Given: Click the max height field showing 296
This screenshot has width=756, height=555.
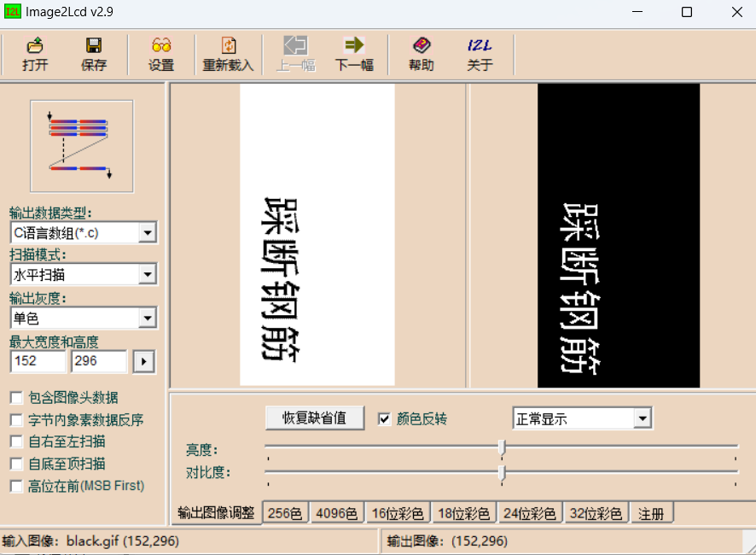Looking at the screenshot, I should [99, 361].
